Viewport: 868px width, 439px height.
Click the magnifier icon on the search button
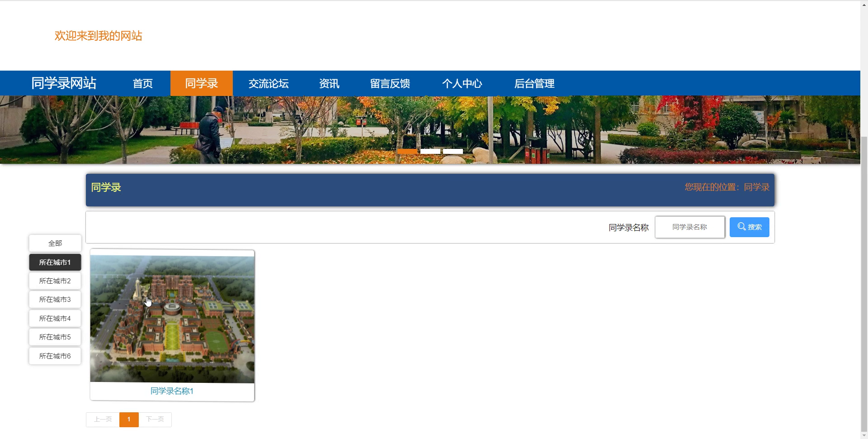pyautogui.click(x=741, y=227)
